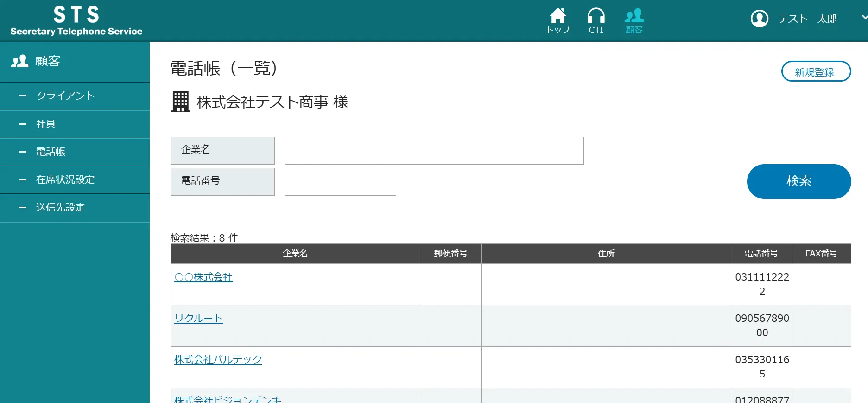This screenshot has height=403, width=868.
Task: Open the CTI headset icon
Action: pos(596,16)
